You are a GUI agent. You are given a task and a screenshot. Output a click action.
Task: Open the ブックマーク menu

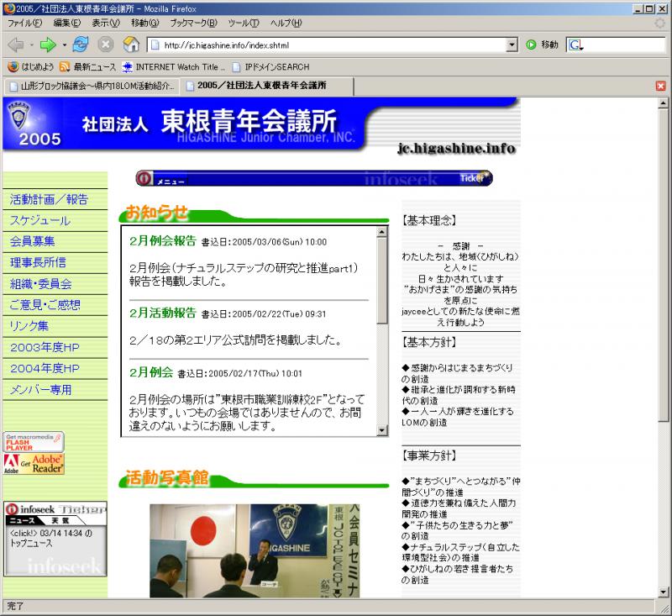(192, 23)
